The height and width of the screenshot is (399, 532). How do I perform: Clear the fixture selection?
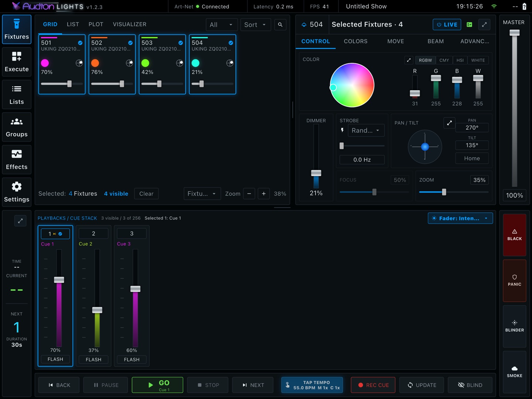click(146, 194)
